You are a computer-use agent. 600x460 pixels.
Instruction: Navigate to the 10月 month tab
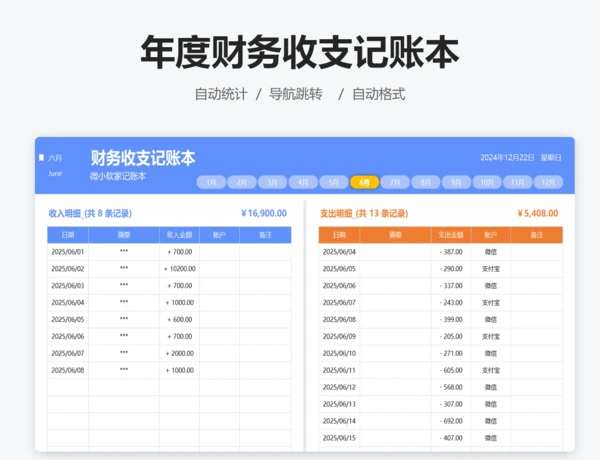pyautogui.click(x=487, y=182)
